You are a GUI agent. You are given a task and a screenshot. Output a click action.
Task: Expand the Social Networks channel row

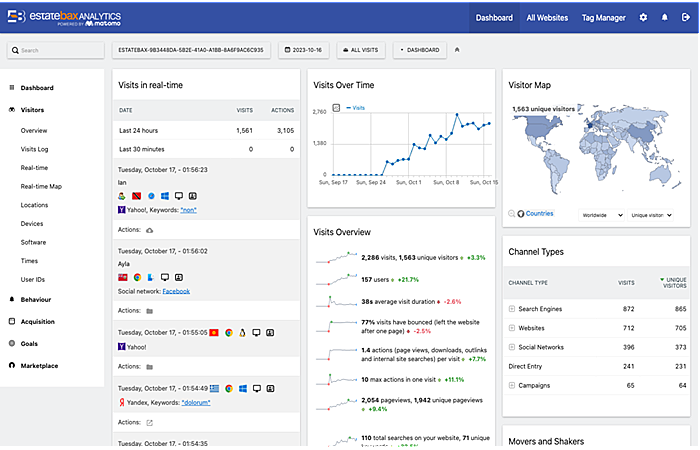(513, 347)
